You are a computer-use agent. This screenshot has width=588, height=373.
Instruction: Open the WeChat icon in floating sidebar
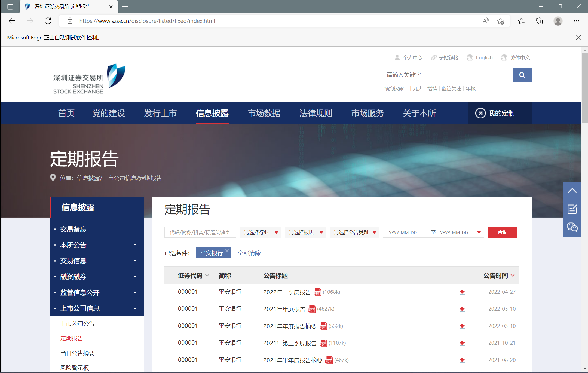coord(572,227)
